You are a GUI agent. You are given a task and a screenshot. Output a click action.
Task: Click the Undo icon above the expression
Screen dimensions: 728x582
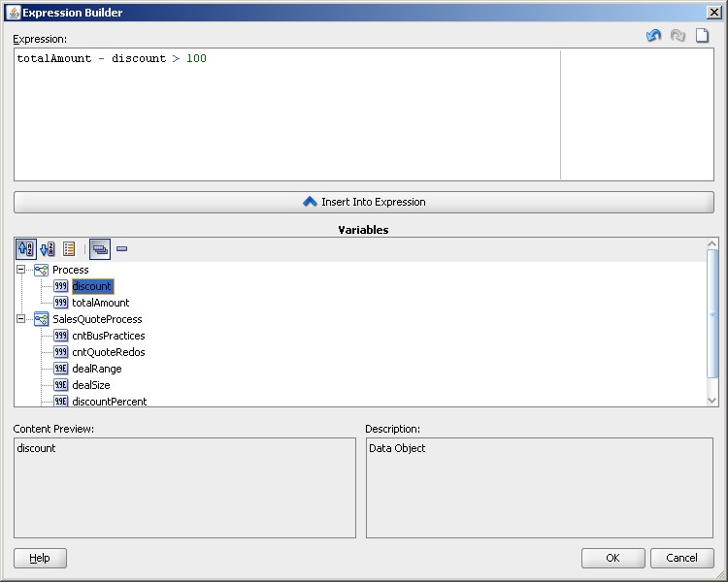653,35
